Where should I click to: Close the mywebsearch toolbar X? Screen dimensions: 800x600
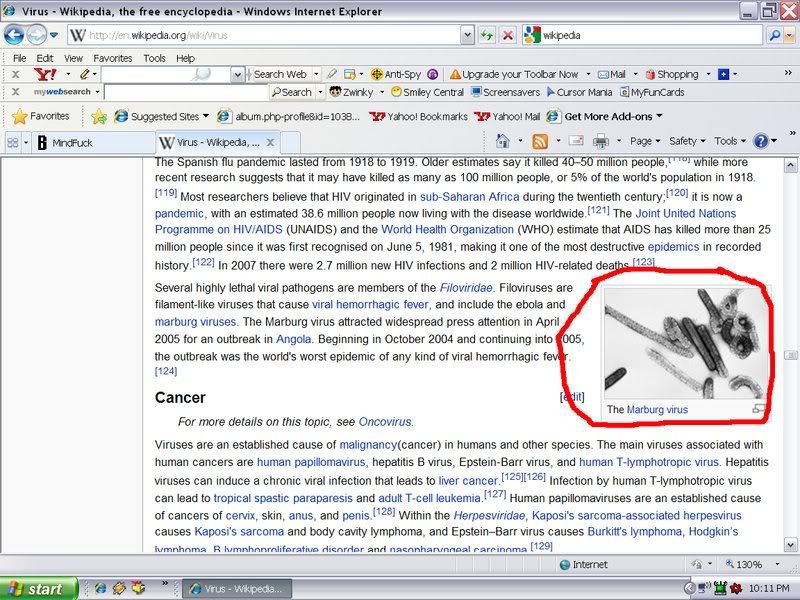pyautogui.click(x=15, y=92)
